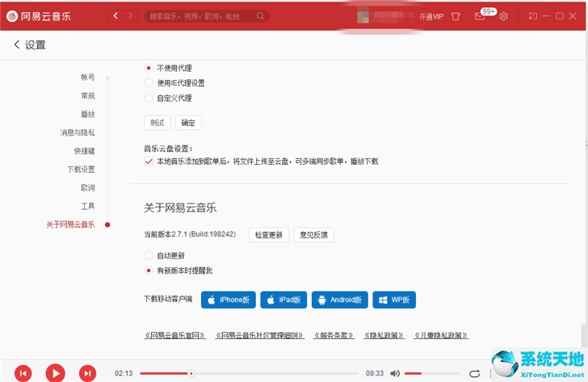Toggle the loop playback mode icon

coord(474,373)
